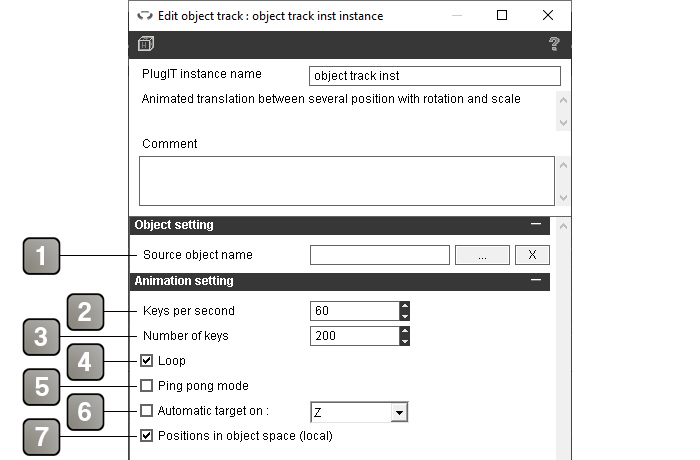Open help via question mark icon
This screenshot has width=700, height=460.
[x=554, y=44]
